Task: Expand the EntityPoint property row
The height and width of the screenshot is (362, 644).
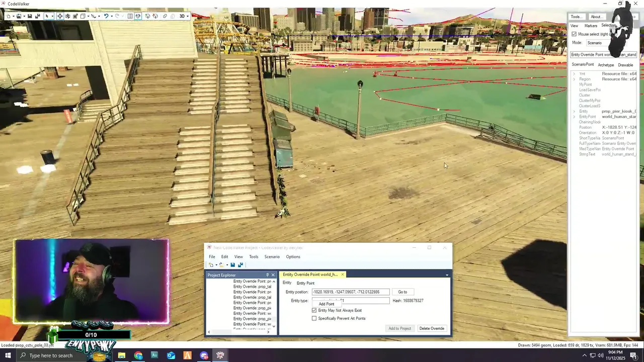Action: click(x=574, y=117)
